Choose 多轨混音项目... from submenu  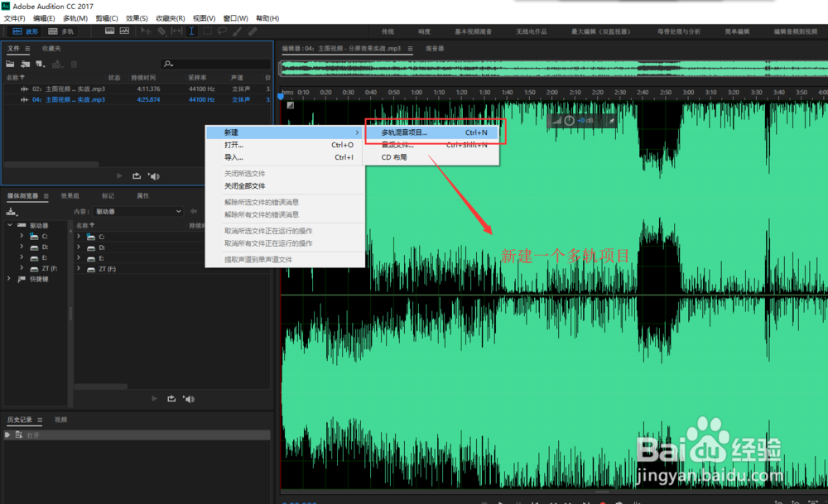(x=431, y=132)
